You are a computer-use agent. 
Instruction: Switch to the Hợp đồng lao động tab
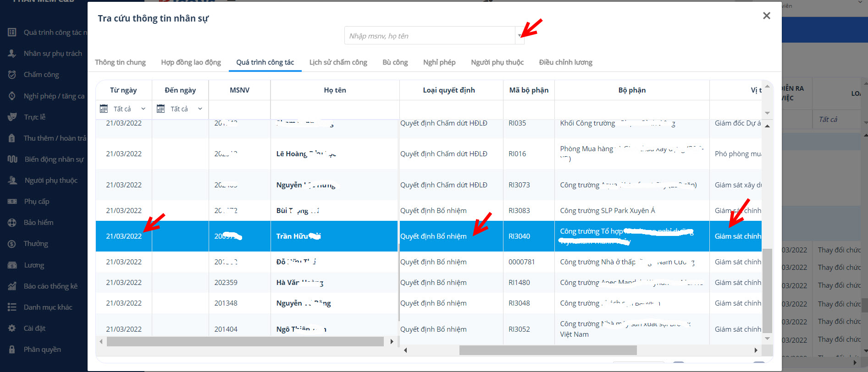point(191,62)
